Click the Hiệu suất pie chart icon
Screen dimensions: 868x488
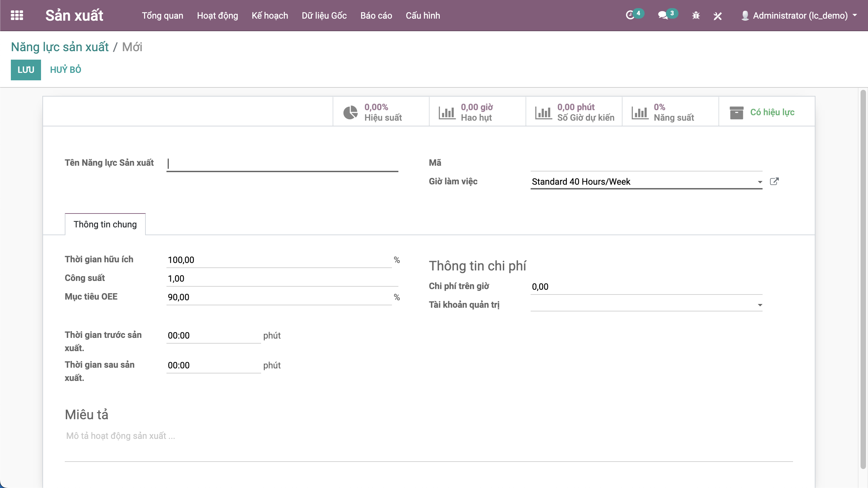click(x=350, y=113)
